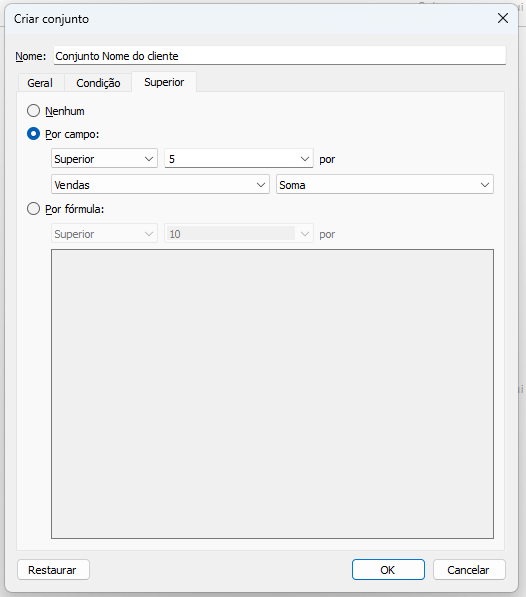526x597 pixels.
Task: Open the Superior/Inferior dropdown under Por campo
Action: coord(104,158)
